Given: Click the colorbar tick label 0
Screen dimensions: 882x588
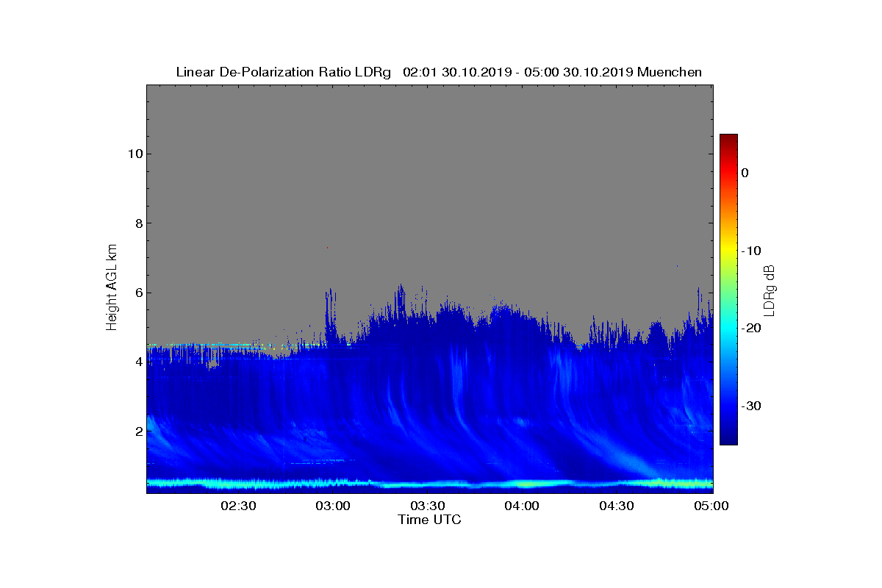Looking at the screenshot, I should click(745, 173).
